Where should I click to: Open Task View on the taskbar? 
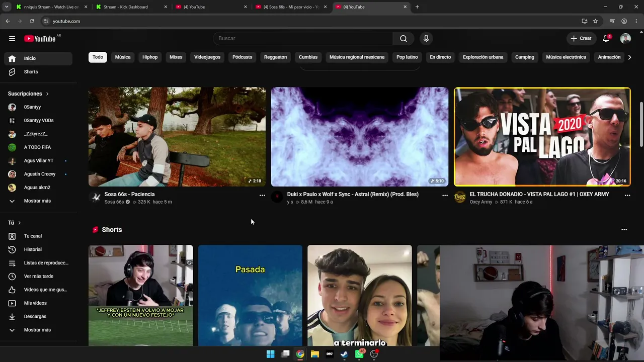[x=285, y=354]
